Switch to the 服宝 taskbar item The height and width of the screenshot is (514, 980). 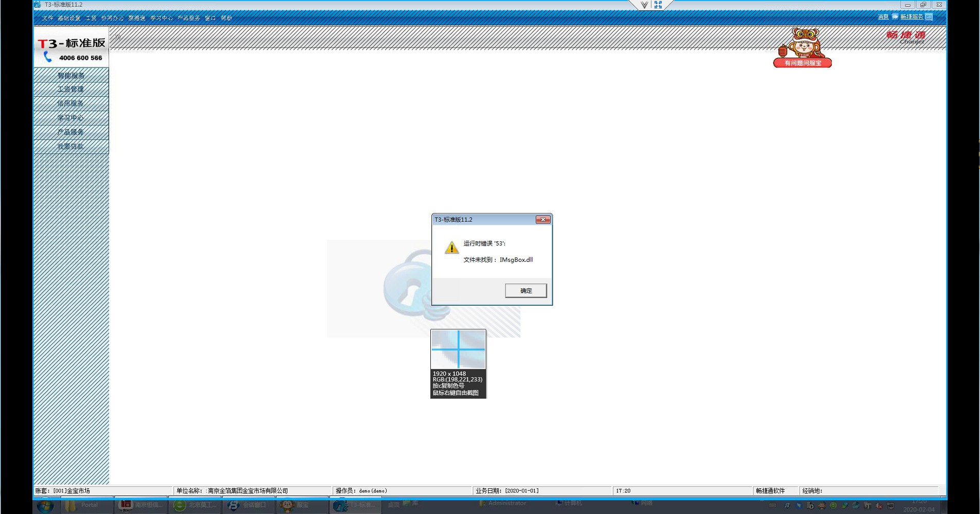[x=302, y=505]
